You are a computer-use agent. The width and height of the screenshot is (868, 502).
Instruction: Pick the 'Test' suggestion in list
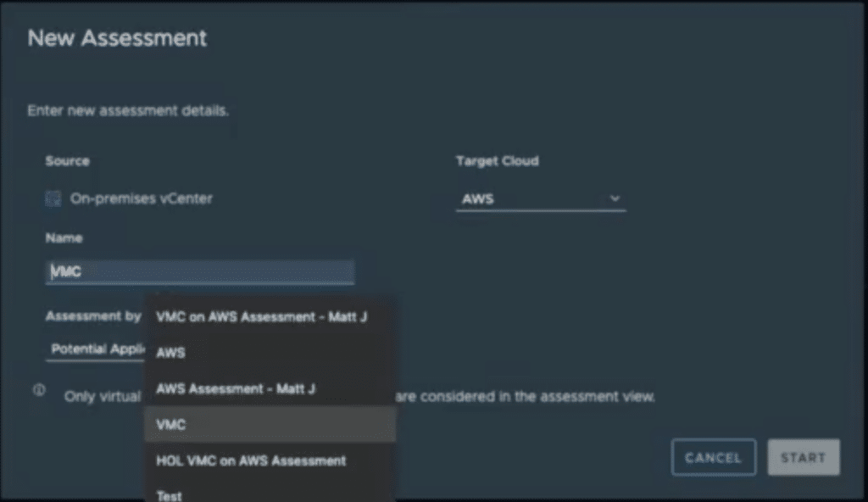[x=270, y=492]
